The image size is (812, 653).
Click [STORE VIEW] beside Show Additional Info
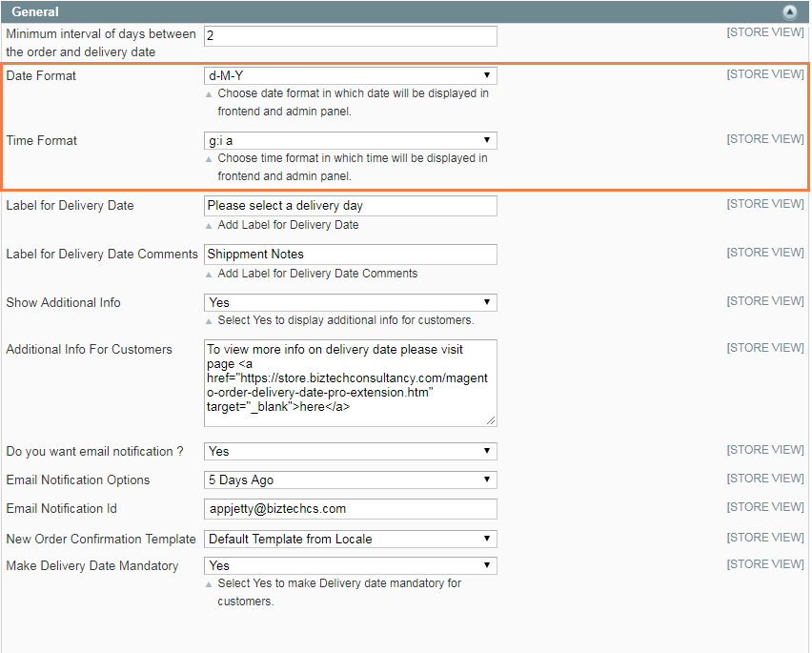[765, 301]
